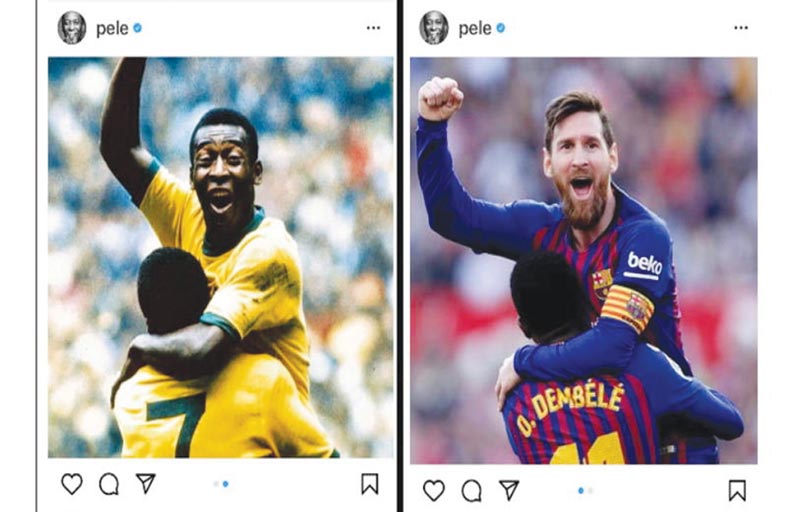Open comments on the right post
The image size is (787, 512).
tap(471, 490)
